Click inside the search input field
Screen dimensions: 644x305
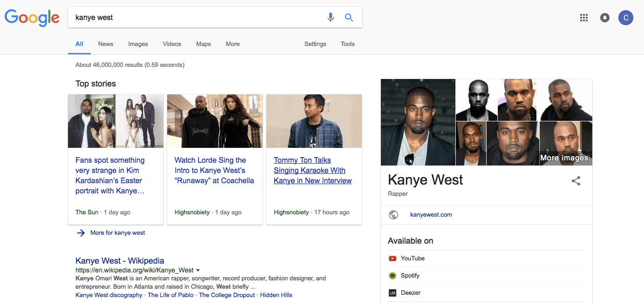point(196,18)
